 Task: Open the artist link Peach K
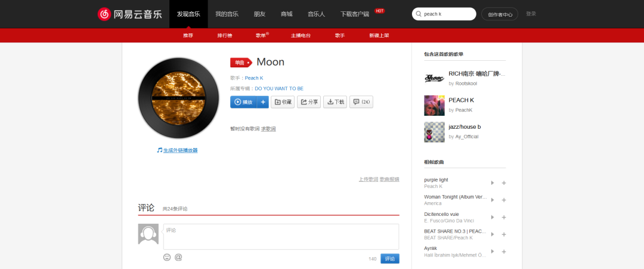[x=254, y=78]
